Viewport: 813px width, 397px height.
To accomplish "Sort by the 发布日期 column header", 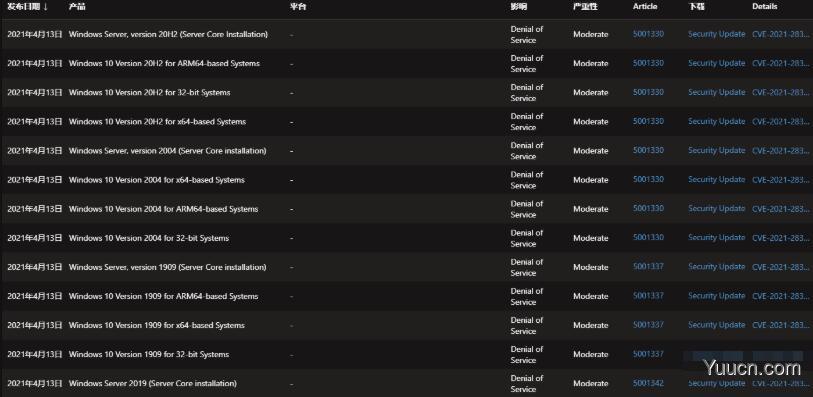I will click(x=27, y=7).
